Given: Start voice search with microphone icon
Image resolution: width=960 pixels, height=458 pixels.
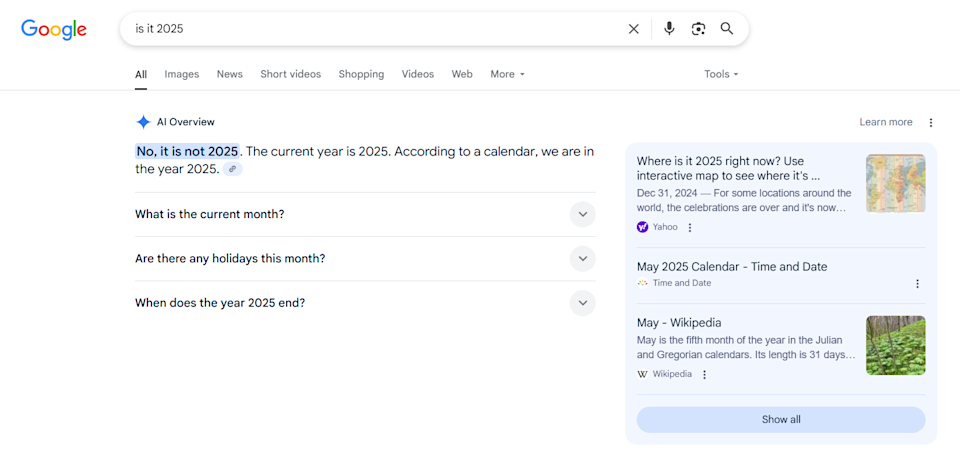Looking at the screenshot, I should (x=669, y=29).
